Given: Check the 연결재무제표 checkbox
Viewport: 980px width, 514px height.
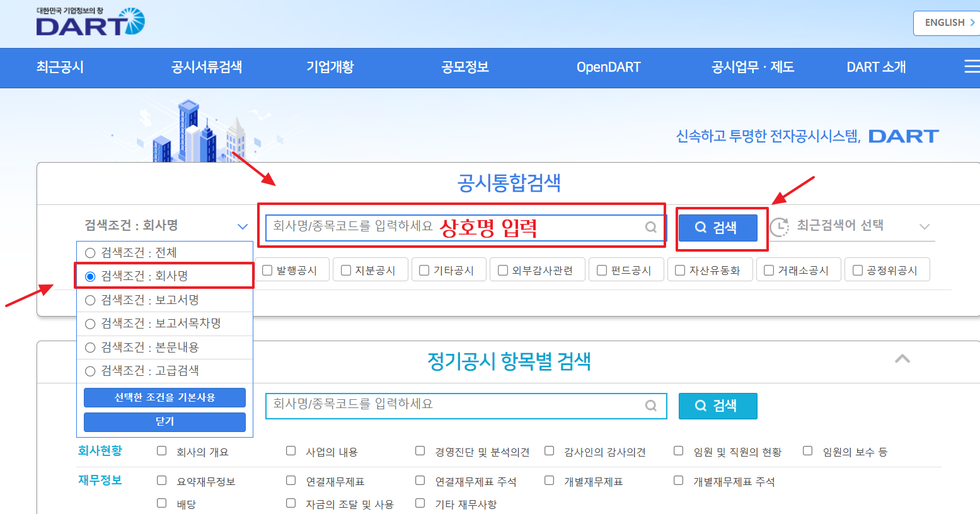Looking at the screenshot, I should 291,480.
